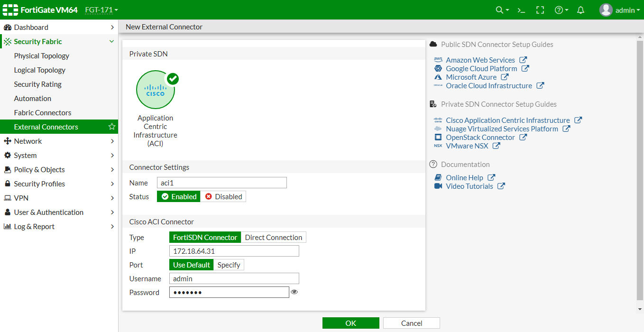Click the Online Help book icon

(437, 177)
